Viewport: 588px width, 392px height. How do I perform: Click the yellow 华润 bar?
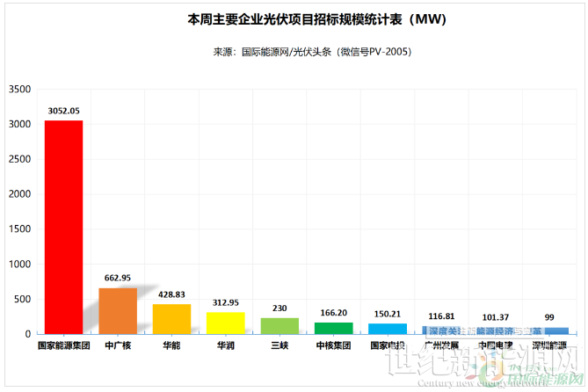(226, 323)
